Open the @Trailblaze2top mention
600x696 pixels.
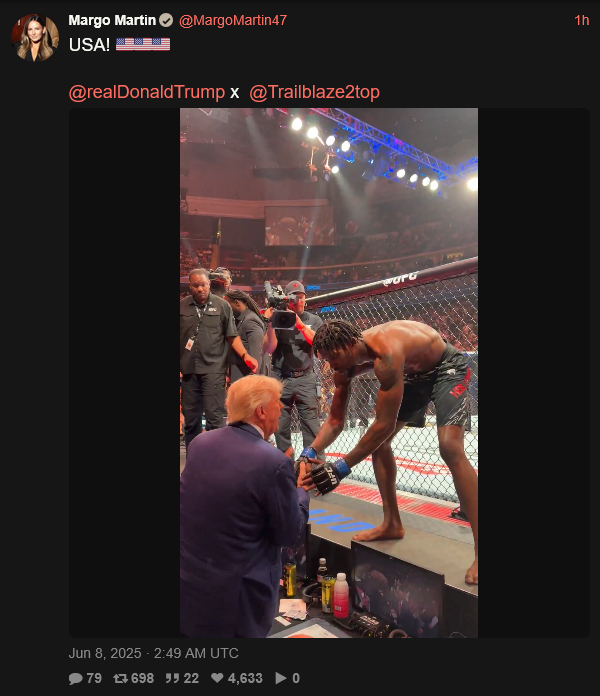[x=314, y=92]
